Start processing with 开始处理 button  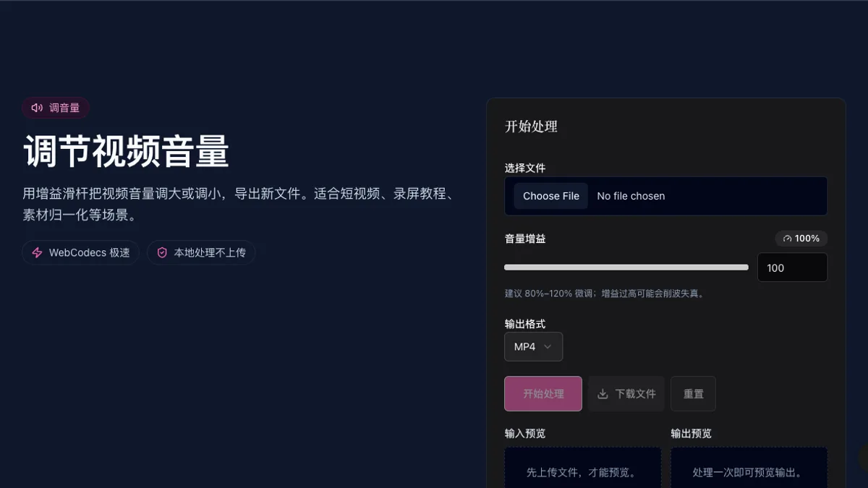point(543,394)
